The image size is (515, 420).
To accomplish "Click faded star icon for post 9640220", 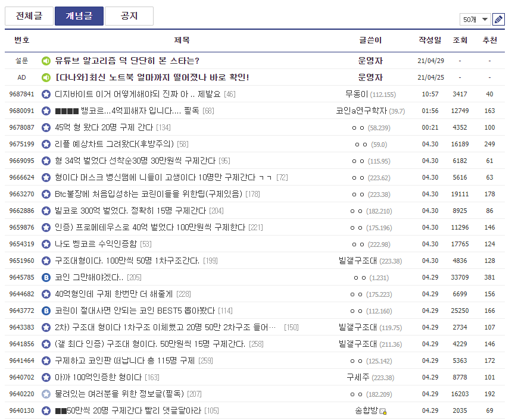I will click(x=46, y=394).
